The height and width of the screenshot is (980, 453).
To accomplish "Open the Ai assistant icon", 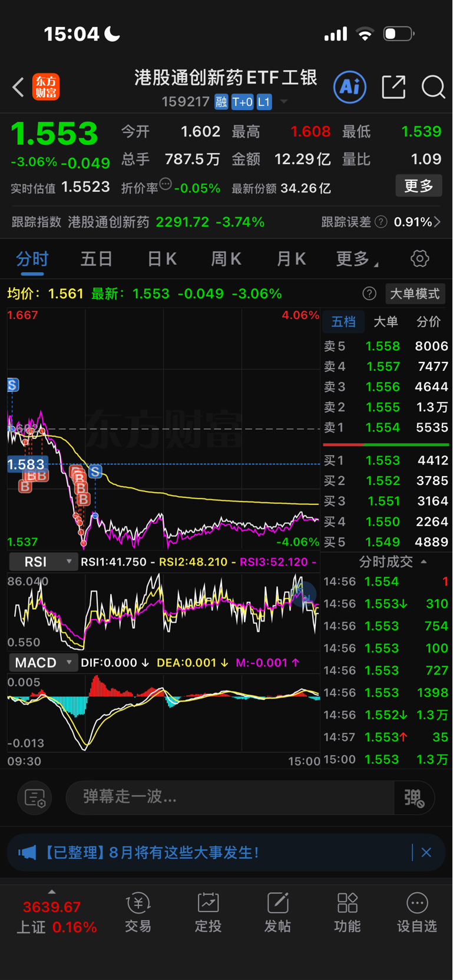I will [x=350, y=87].
